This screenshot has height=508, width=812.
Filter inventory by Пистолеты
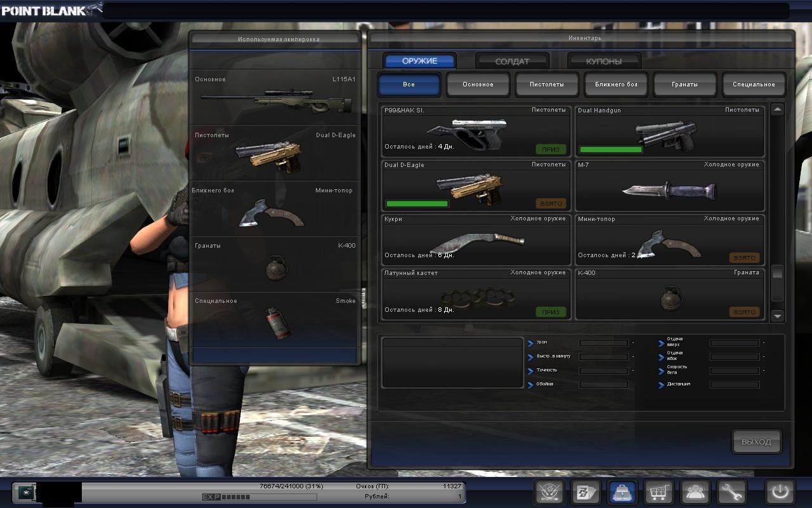pos(546,84)
